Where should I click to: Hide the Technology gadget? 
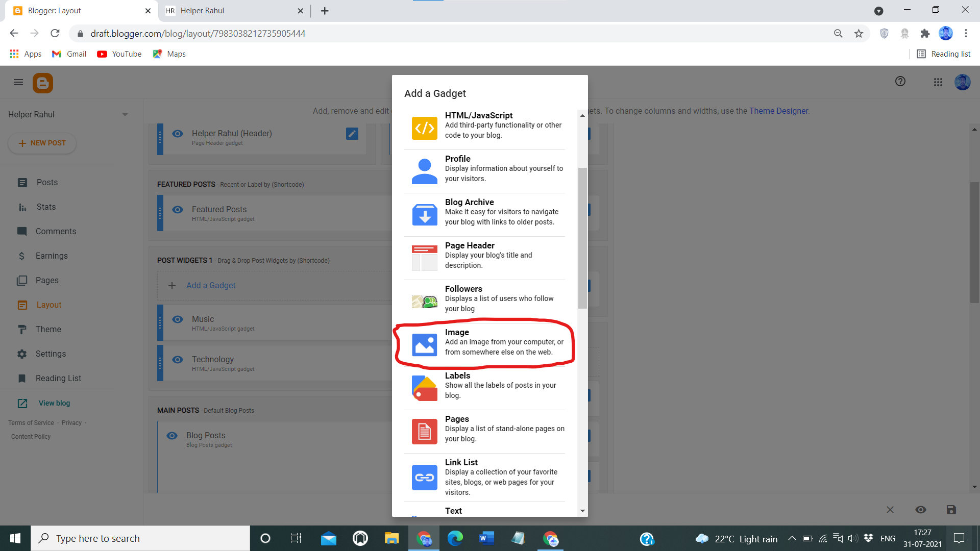point(178,360)
